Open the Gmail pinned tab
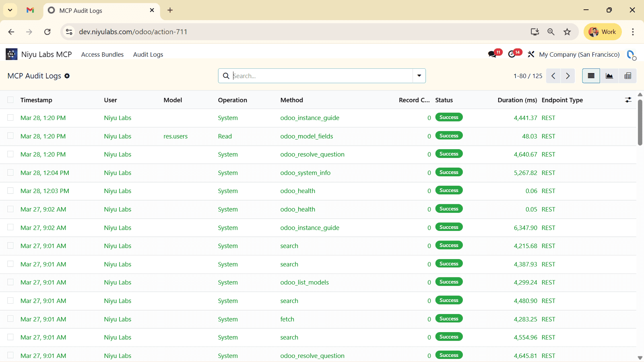Image resolution: width=644 pixels, height=362 pixels. (30, 10)
